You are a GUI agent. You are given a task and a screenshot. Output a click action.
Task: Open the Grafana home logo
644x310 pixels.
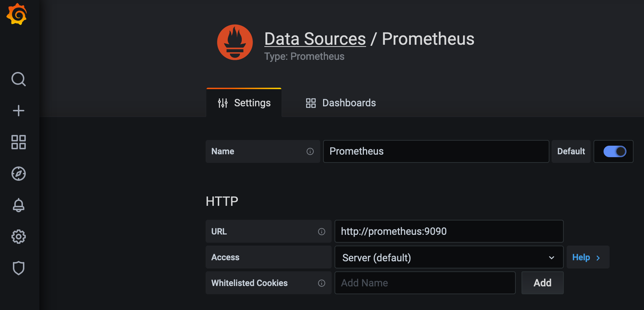point(17,14)
